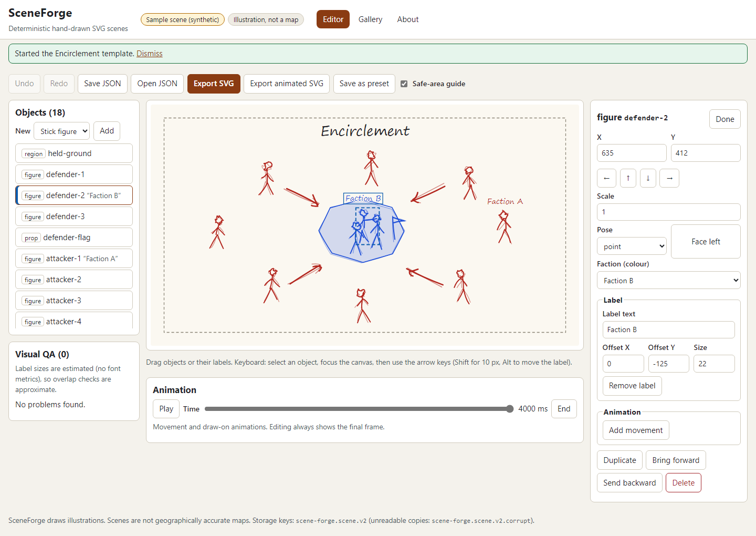Switch to the Editor tab
This screenshot has width=756, height=536.
tap(333, 19)
